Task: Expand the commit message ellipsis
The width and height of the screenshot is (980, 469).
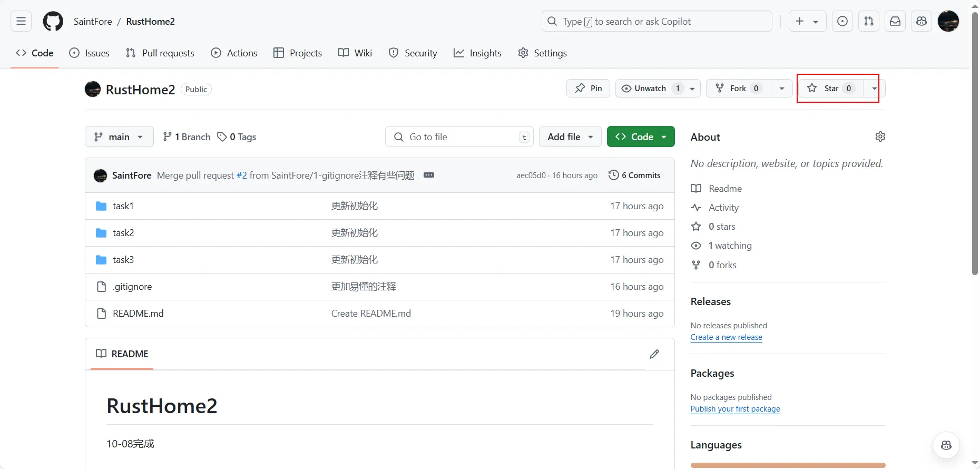Action: coord(429,175)
